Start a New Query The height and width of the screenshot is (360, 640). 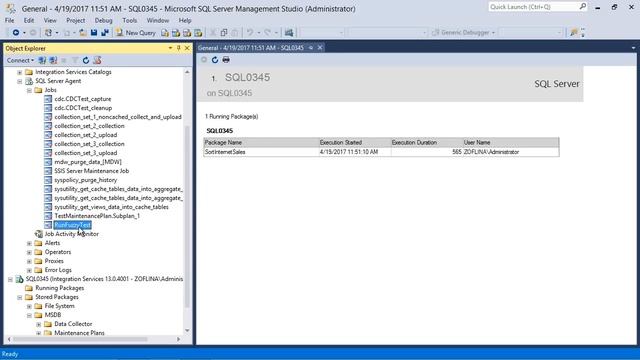[x=136, y=33]
